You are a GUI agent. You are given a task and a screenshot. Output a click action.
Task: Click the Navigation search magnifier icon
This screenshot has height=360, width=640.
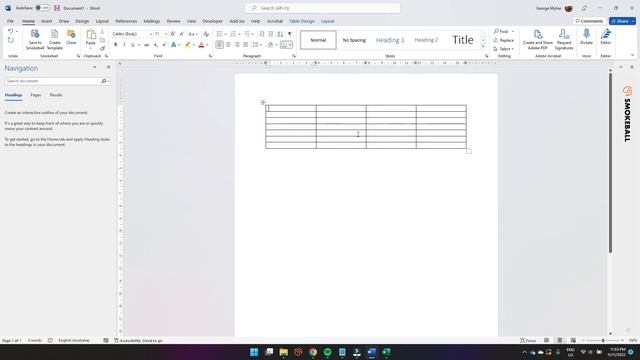tap(104, 81)
